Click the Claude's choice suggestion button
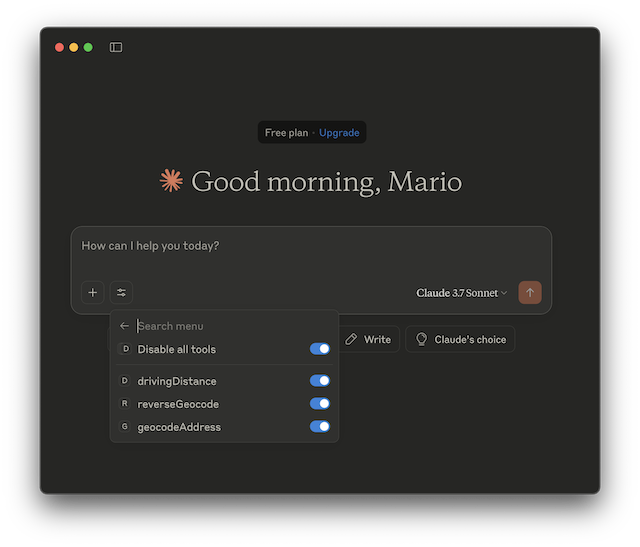640x547 pixels. 460,339
